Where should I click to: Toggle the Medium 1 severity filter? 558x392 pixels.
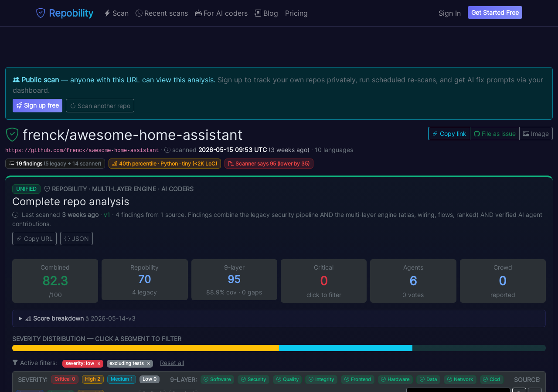pyautogui.click(x=122, y=379)
